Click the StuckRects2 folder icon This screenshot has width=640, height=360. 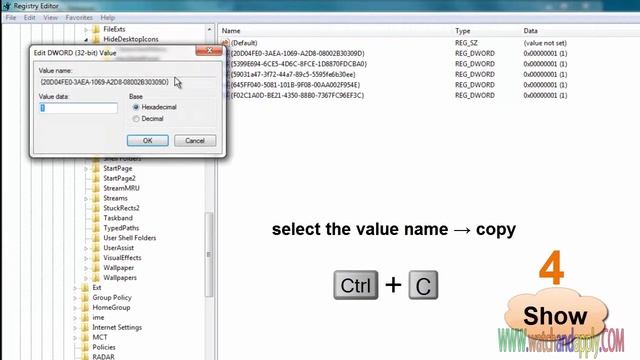[96, 208]
